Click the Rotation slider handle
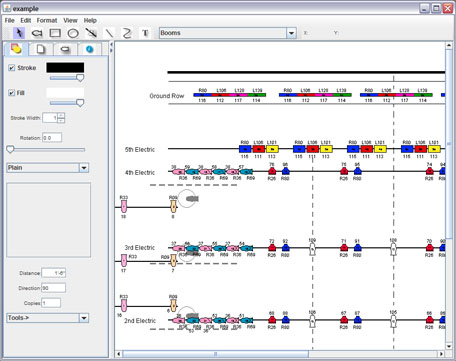The width and height of the screenshot is (456, 361). coord(10,149)
